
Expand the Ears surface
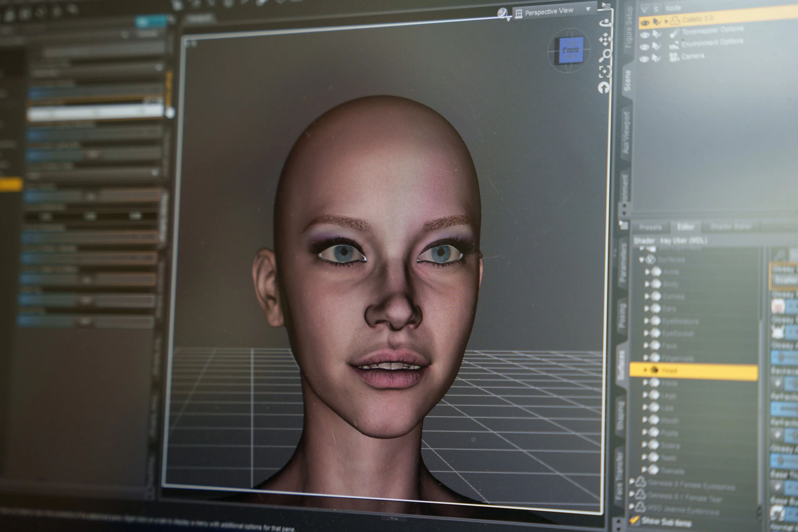coord(647,309)
